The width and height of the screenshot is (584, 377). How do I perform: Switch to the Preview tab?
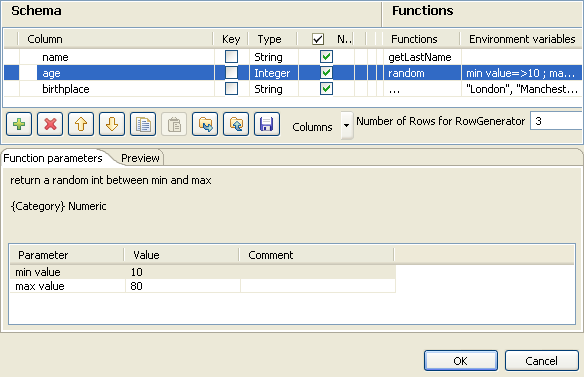coord(140,158)
